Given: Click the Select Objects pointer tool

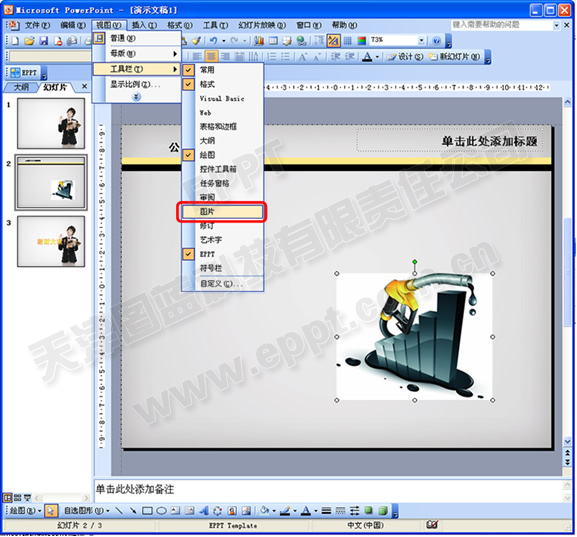Looking at the screenshot, I should pos(50,511).
